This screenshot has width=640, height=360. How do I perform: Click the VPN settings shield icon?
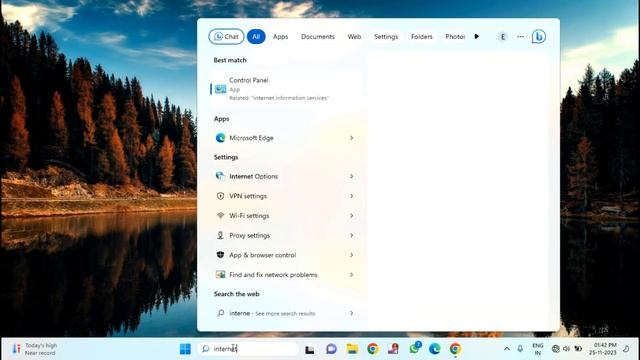[x=220, y=196]
